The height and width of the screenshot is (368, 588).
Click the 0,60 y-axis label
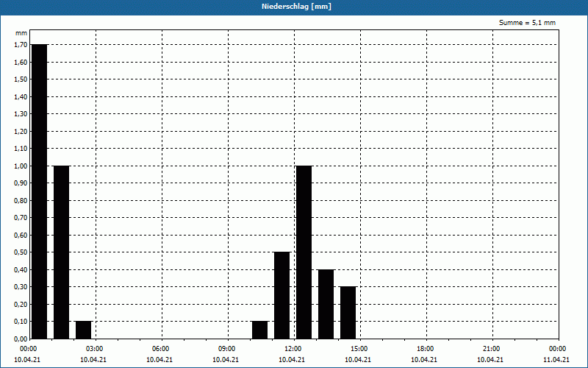pos(21,235)
